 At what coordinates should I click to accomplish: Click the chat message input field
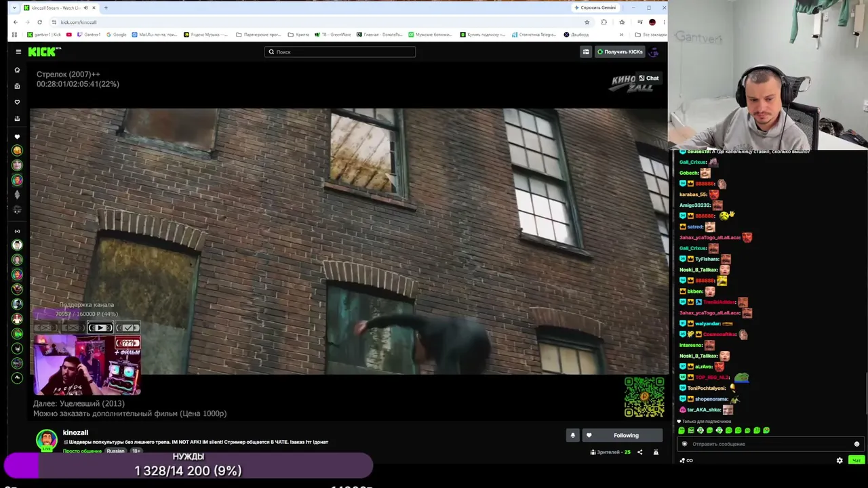point(771,444)
